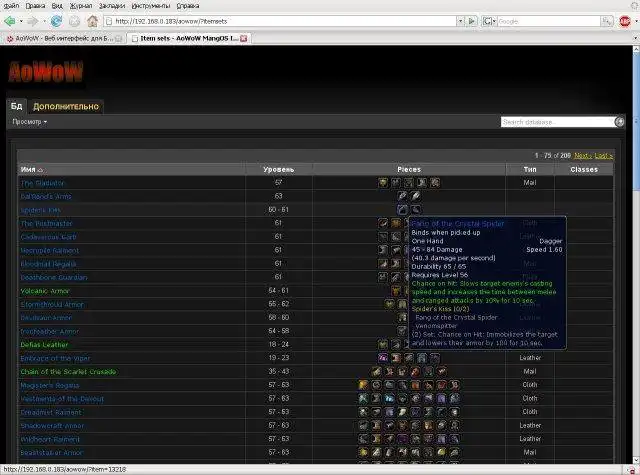Open first piece icon of Vestments of the Devout

pyautogui.click(x=363, y=398)
